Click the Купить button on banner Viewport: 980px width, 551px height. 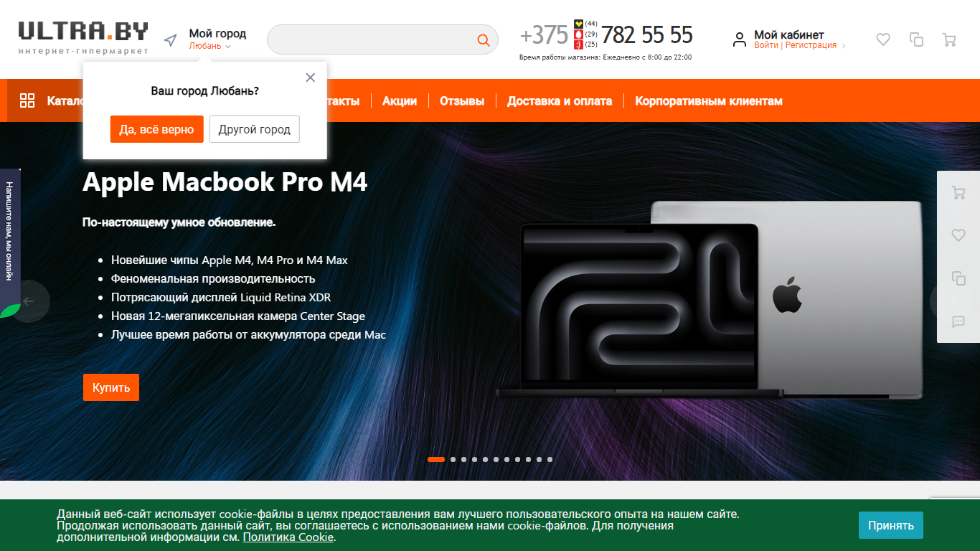(x=111, y=387)
